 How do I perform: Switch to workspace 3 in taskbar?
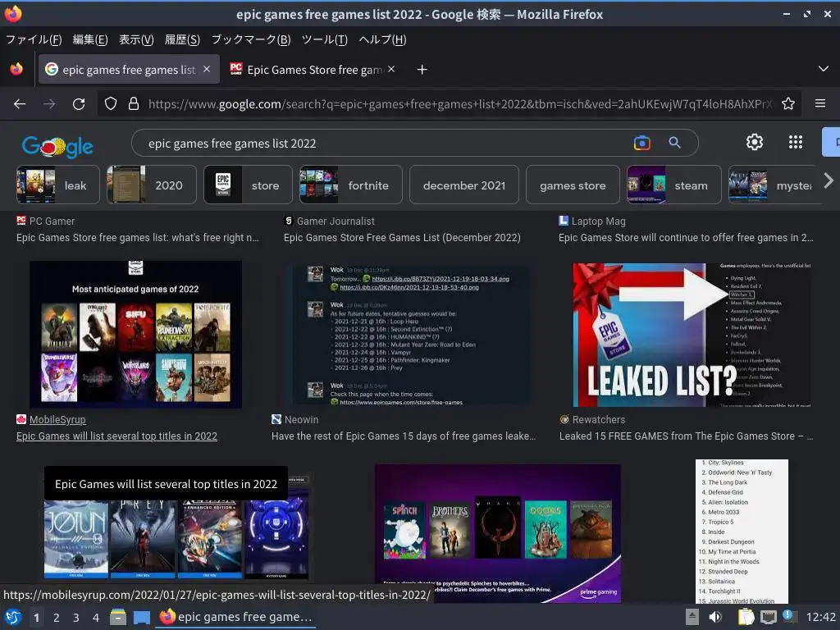76,618
